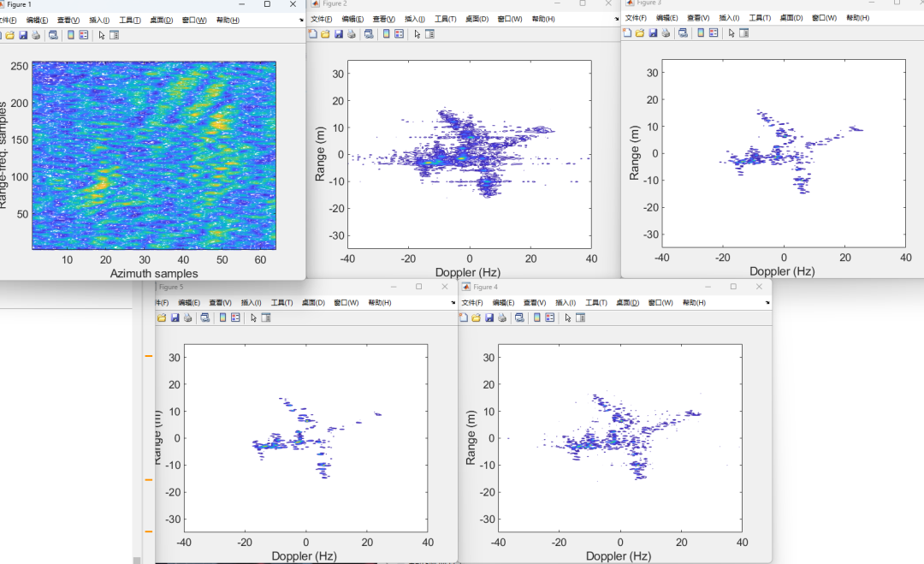Viewport: 924px width, 564px height.
Task: Open 桌面(D) menu in Figure 1
Action: coord(162,20)
